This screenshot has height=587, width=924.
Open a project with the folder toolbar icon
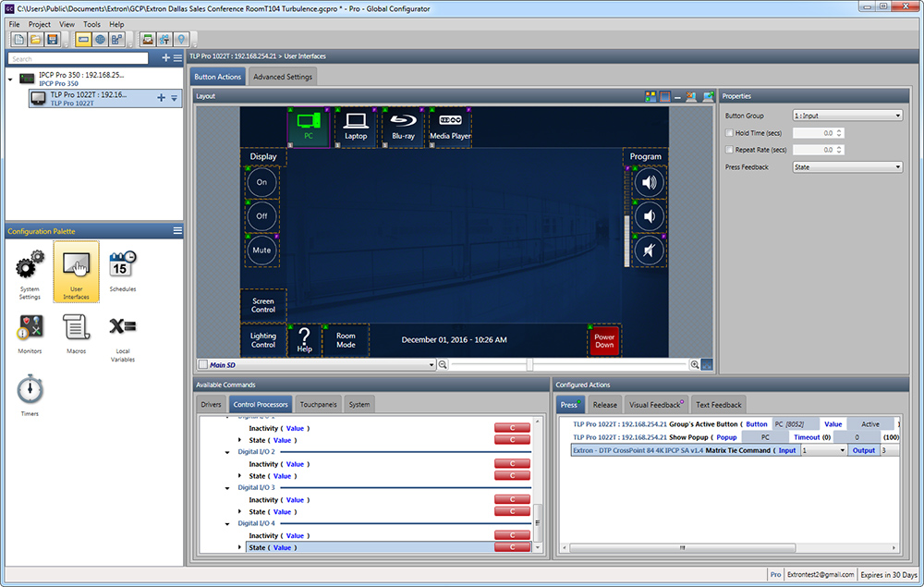pyautogui.click(x=35, y=40)
